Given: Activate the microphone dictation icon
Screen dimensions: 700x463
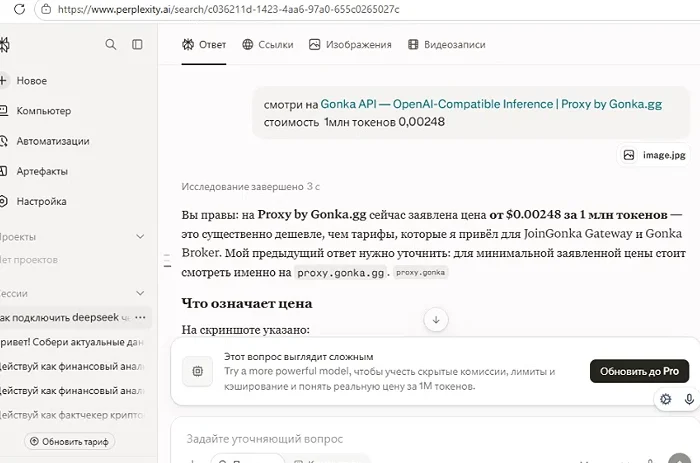Looking at the screenshot, I should 689,399.
